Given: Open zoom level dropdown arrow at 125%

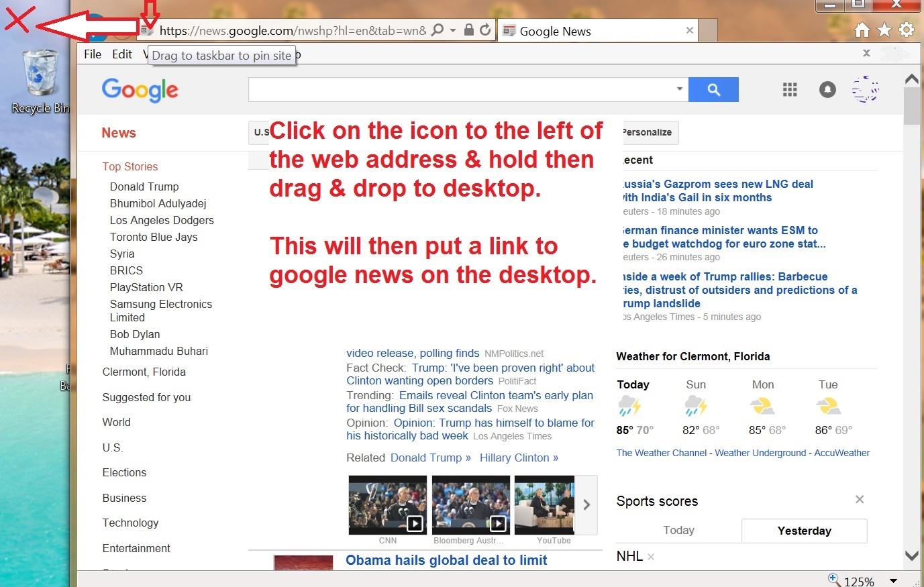Looking at the screenshot, I should pyautogui.click(x=893, y=581).
